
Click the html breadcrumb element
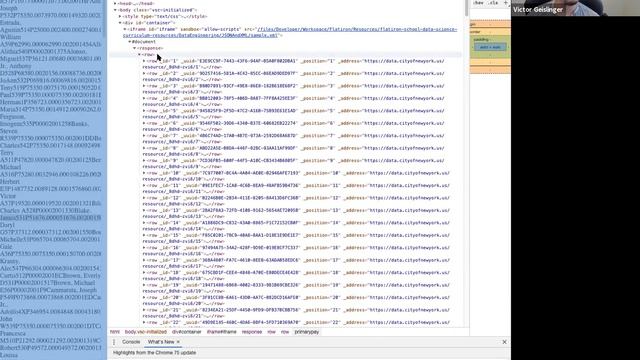pos(115,332)
